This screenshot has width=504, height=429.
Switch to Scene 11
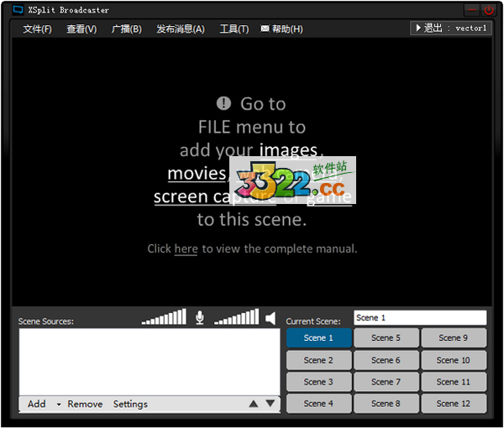454,382
